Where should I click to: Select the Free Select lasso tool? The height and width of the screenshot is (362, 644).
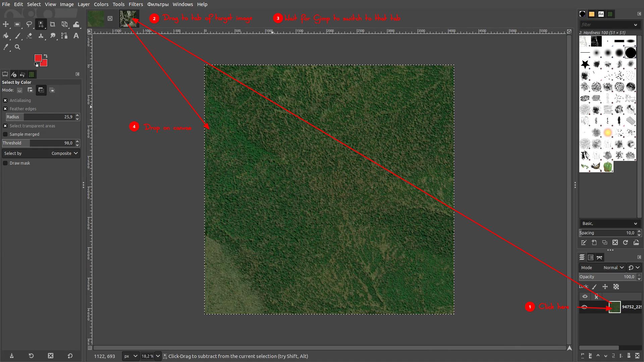29,24
